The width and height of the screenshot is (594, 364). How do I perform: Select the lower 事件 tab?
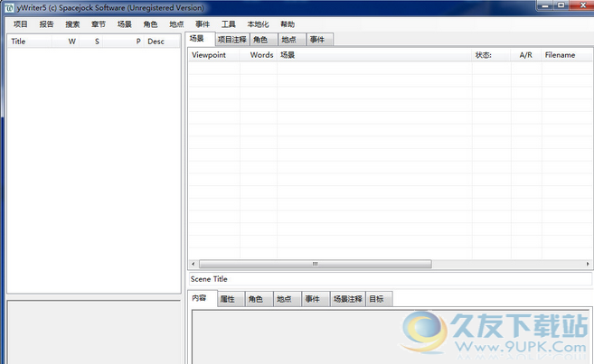point(316,299)
